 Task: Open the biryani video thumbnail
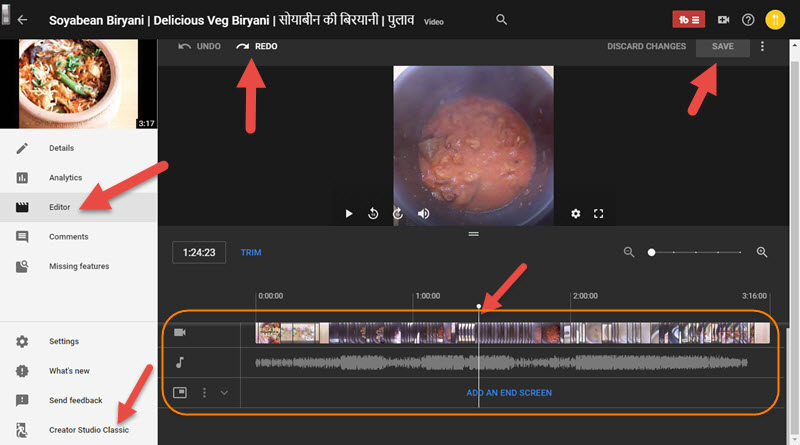[78, 84]
